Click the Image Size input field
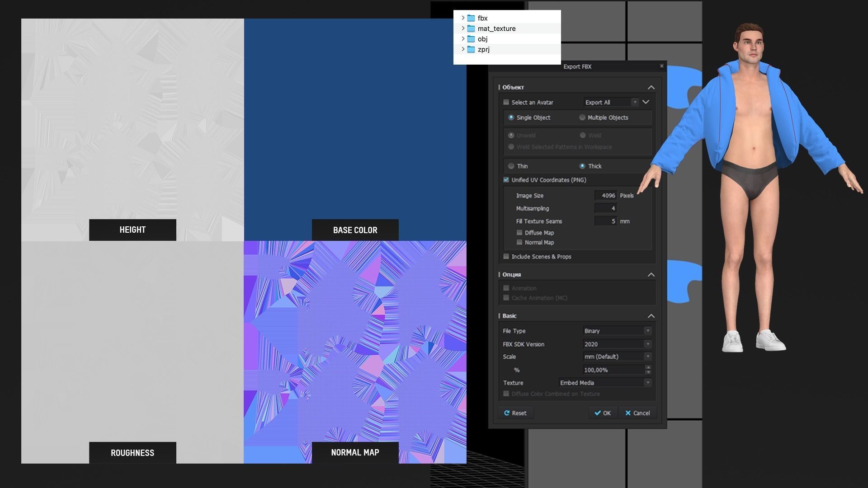Image resolution: width=868 pixels, height=488 pixels. 605,196
